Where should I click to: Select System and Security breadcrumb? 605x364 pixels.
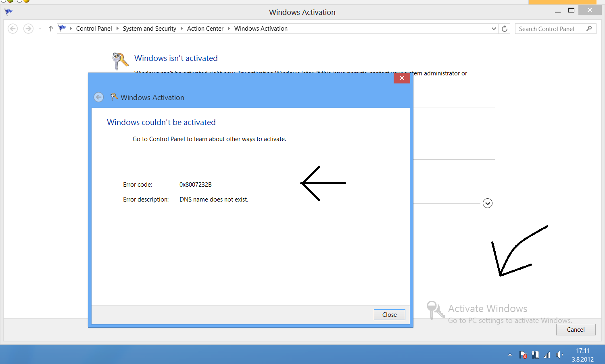point(150,29)
